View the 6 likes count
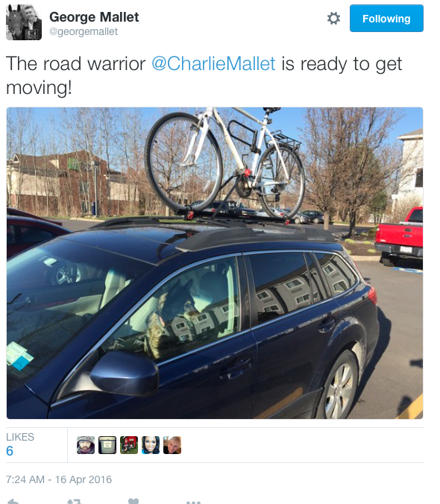Image resolution: width=440 pixels, height=504 pixels. coord(10,451)
